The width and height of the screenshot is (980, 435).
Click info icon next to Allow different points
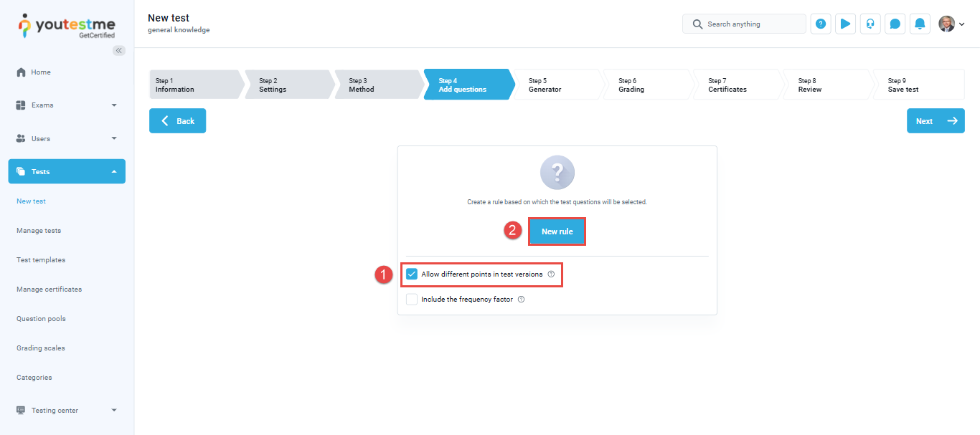point(551,274)
